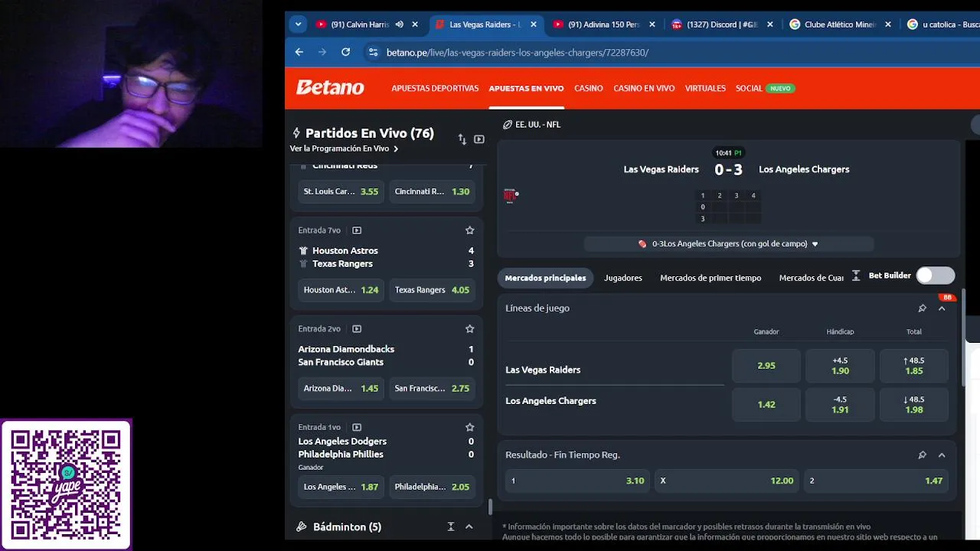980x551 pixels.
Task: Open Apuestas Deportivas menu
Action: [435, 88]
